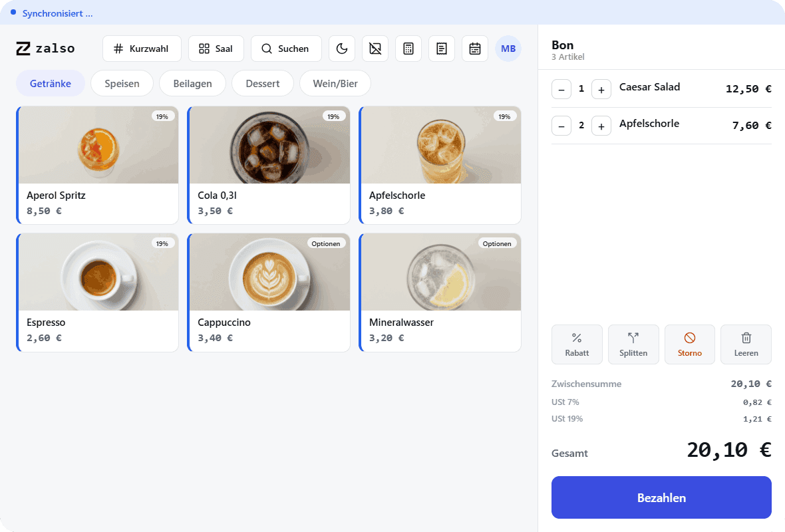The height and width of the screenshot is (532, 785).
Task: Add Espresso to the bon
Action: (98, 293)
